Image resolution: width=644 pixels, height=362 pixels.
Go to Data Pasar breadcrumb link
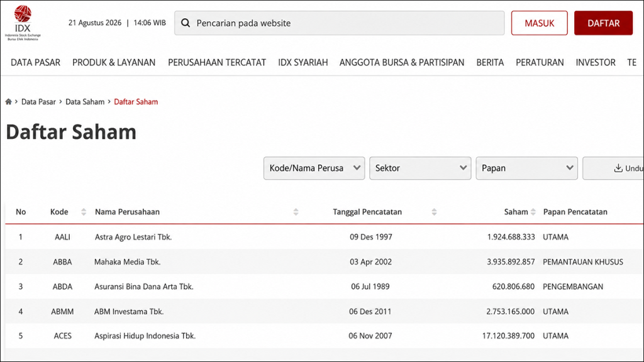click(38, 102)
